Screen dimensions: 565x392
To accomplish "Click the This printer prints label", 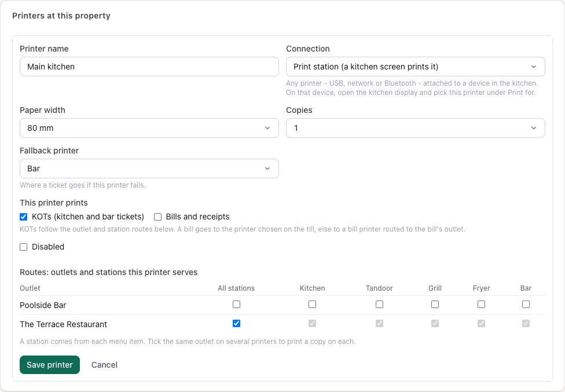I will point(54,203).
